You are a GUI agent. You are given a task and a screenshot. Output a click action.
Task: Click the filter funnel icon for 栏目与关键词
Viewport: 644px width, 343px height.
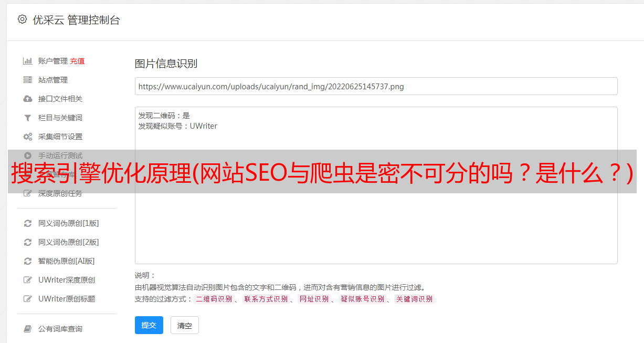pyautogui.click(x=28, y=118)
